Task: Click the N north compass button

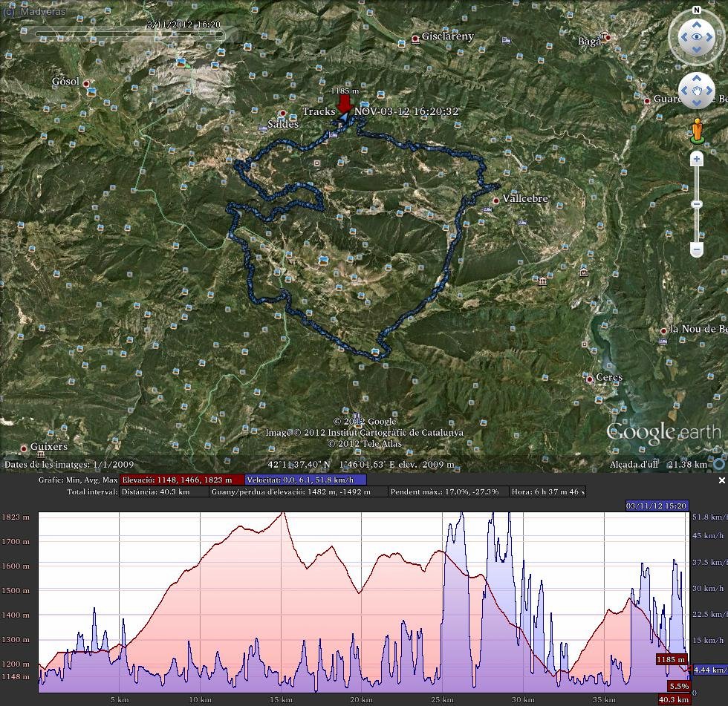Action: 697,10
